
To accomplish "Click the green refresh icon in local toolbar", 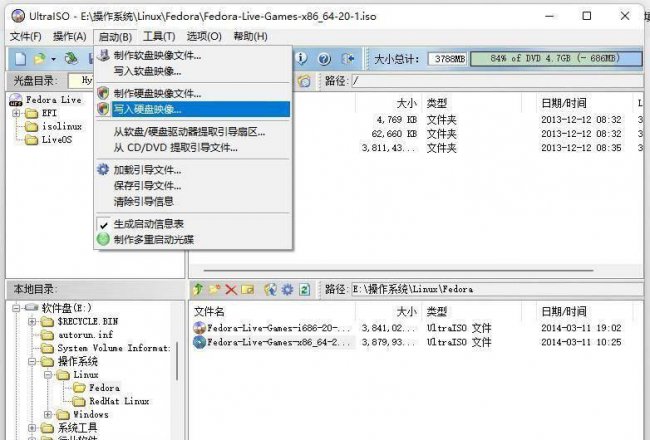I will (x=304, y=289).
